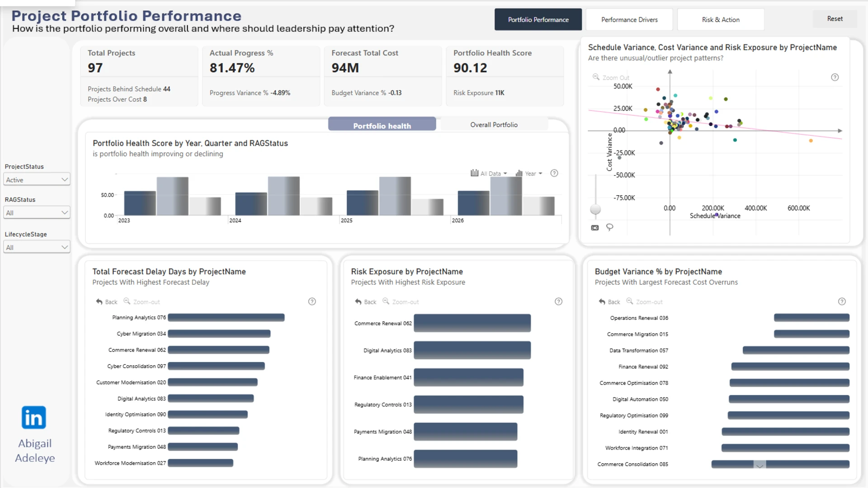This screenshot has width=868, height=488.
Task: Select the Overall Portfolio toggle
Action: coord(494,125)
